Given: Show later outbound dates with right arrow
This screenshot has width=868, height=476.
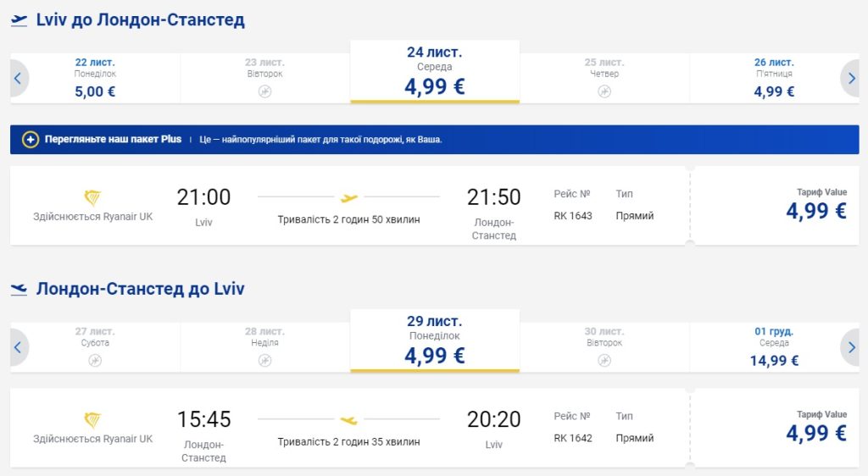Looking at the screenshot, I should pyautogui.click(x=849, y=78).
